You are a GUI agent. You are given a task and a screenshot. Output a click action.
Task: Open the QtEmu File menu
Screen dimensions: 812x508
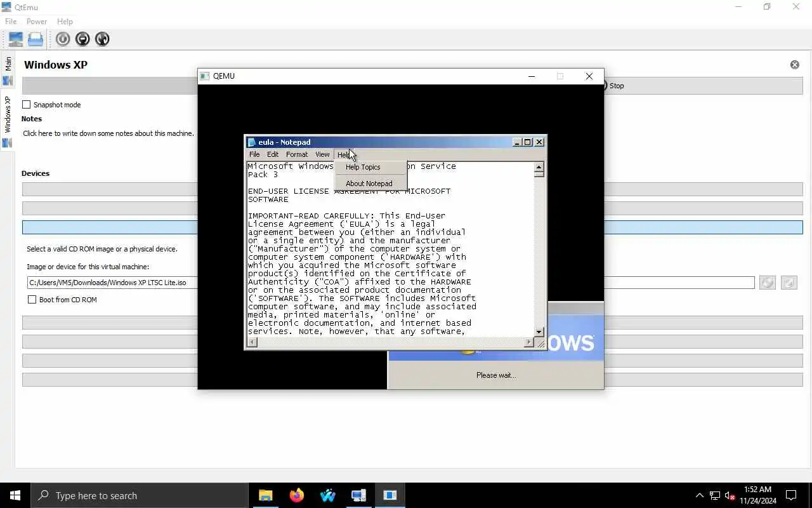coord(11,22)
